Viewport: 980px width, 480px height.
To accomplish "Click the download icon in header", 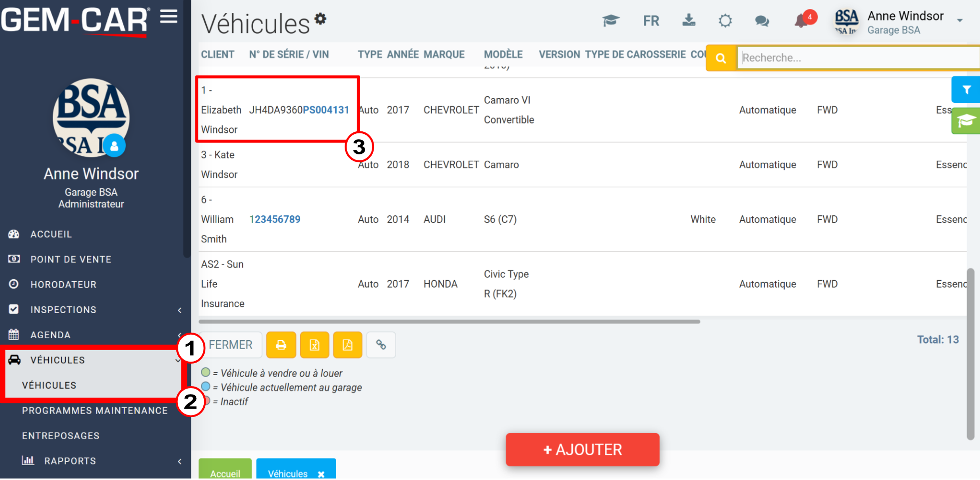I will click(x=689, y=20).
